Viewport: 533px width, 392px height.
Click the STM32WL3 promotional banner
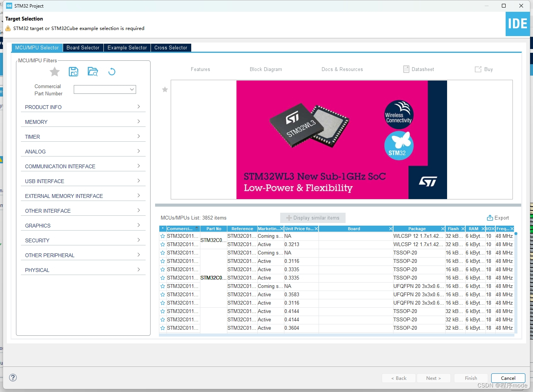click(x=342, y=139)
